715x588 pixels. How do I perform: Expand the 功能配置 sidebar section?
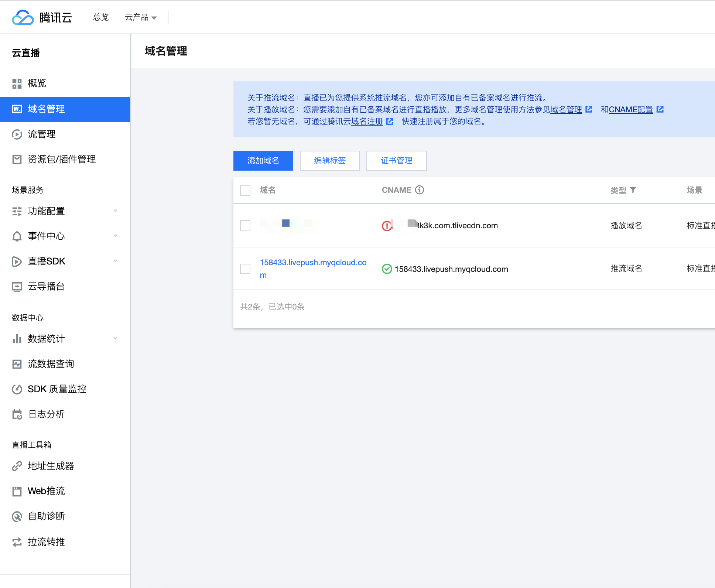115,211
